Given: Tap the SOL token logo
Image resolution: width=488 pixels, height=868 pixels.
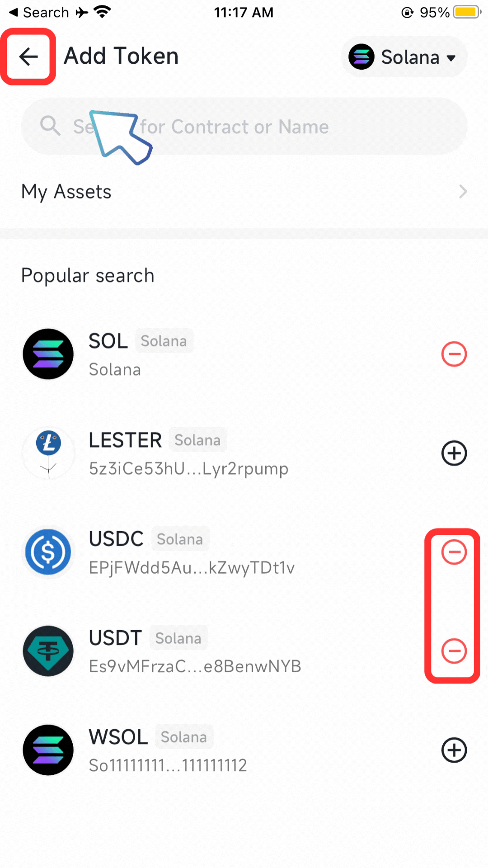Looking at the screenshot, I should tap(48, 354).
